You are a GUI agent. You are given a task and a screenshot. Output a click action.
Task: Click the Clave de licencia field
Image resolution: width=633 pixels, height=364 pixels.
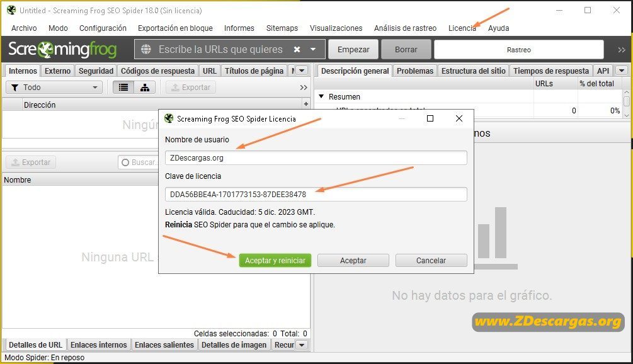click(x=316, y=194)
